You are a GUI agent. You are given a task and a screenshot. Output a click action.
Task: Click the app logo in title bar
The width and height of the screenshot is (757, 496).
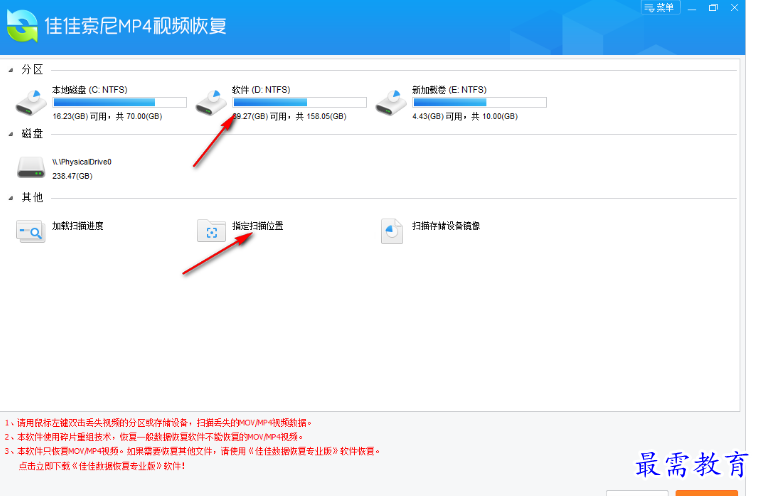(x=22, y=26)
